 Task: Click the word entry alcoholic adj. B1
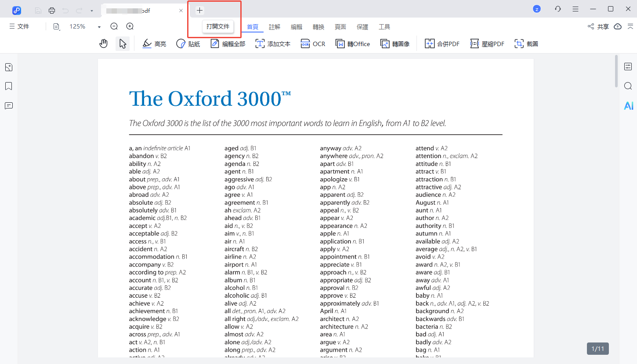(246, 296)
